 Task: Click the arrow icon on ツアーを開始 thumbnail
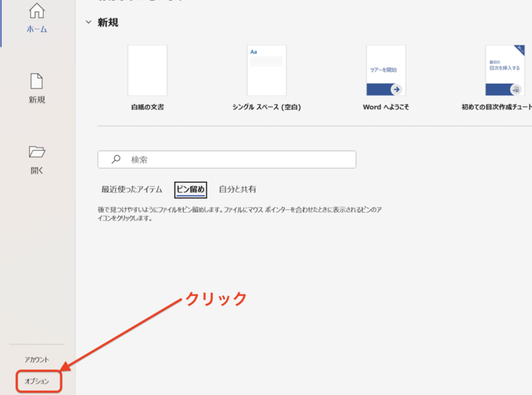point(396,90)
